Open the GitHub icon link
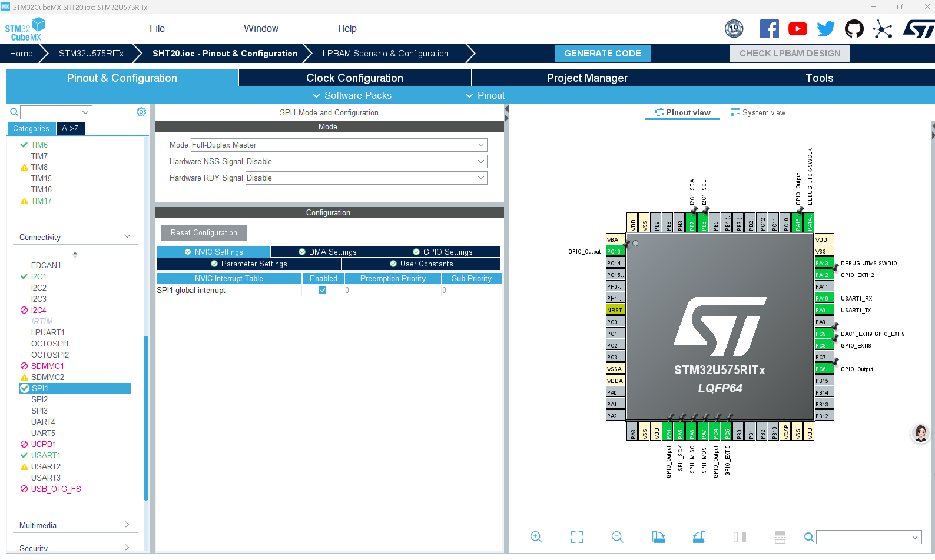Screen dimensions: 935x560 (x=854, y=29)
